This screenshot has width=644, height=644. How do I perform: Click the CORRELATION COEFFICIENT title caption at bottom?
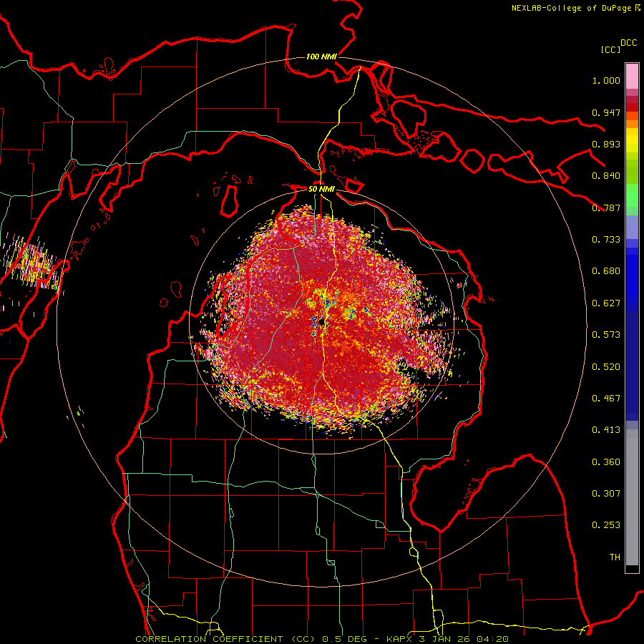(322, 639)
